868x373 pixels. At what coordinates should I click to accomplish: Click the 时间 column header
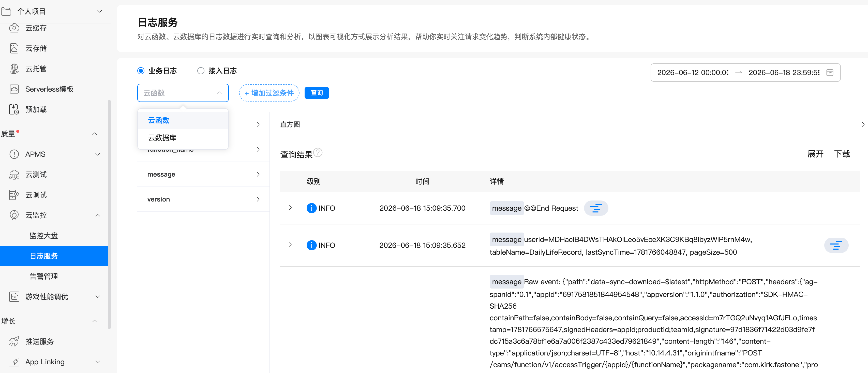click(422, 181)
